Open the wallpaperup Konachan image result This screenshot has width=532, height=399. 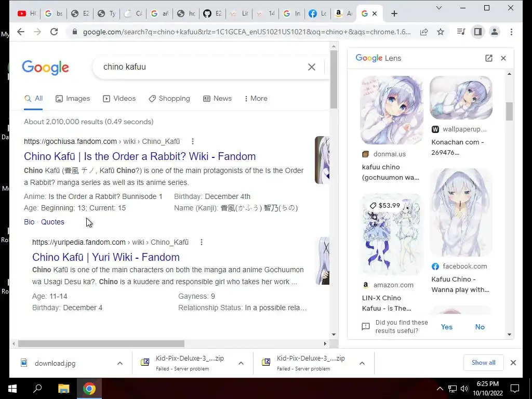click(x=461, y=98)
